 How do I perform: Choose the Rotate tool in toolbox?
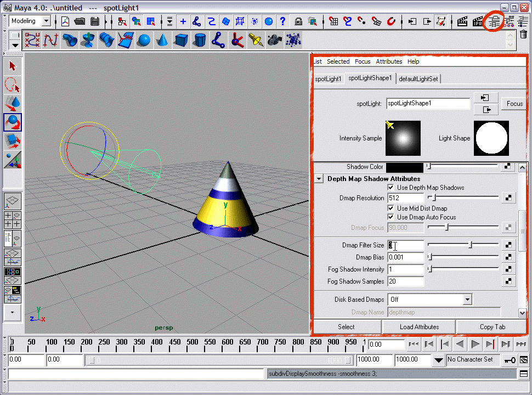13,122
